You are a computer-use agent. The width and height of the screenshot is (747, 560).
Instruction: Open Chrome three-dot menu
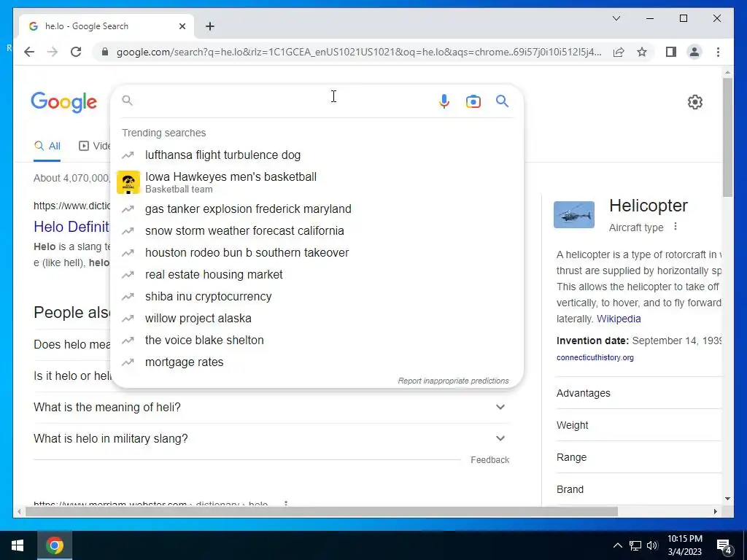click(718, 52)
